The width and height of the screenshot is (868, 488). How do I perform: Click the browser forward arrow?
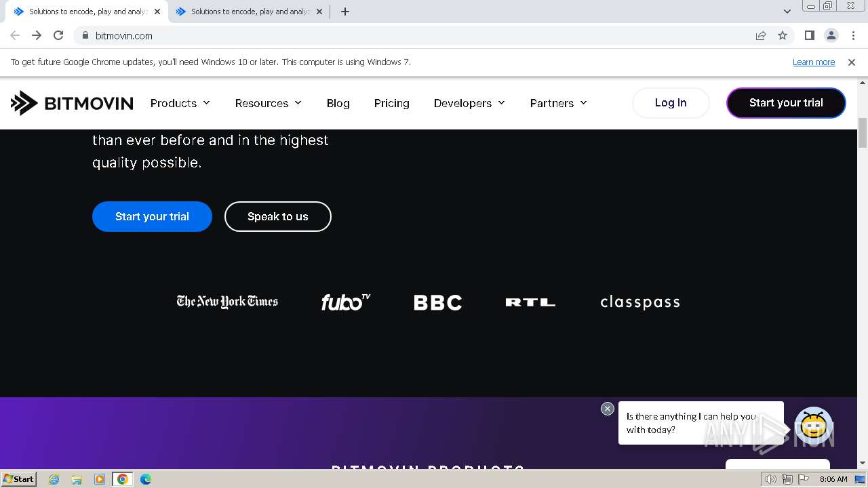[37, 35]
